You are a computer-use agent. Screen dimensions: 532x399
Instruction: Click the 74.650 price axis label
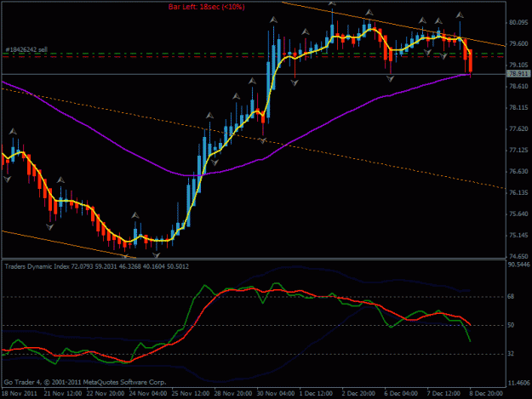[518, 257]
